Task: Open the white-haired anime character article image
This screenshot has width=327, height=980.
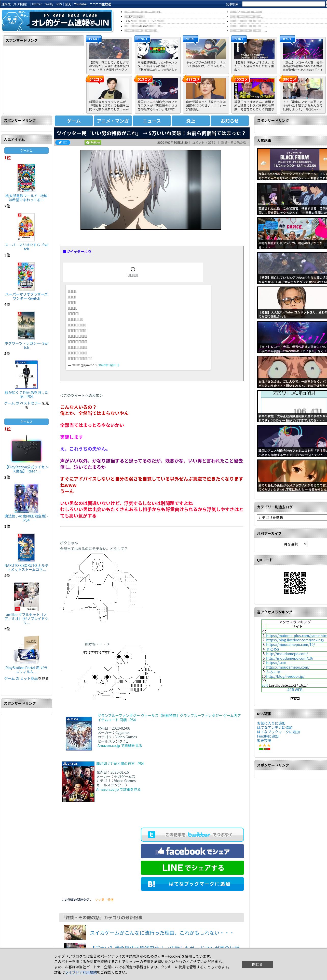Action: [x=151, y=190]
